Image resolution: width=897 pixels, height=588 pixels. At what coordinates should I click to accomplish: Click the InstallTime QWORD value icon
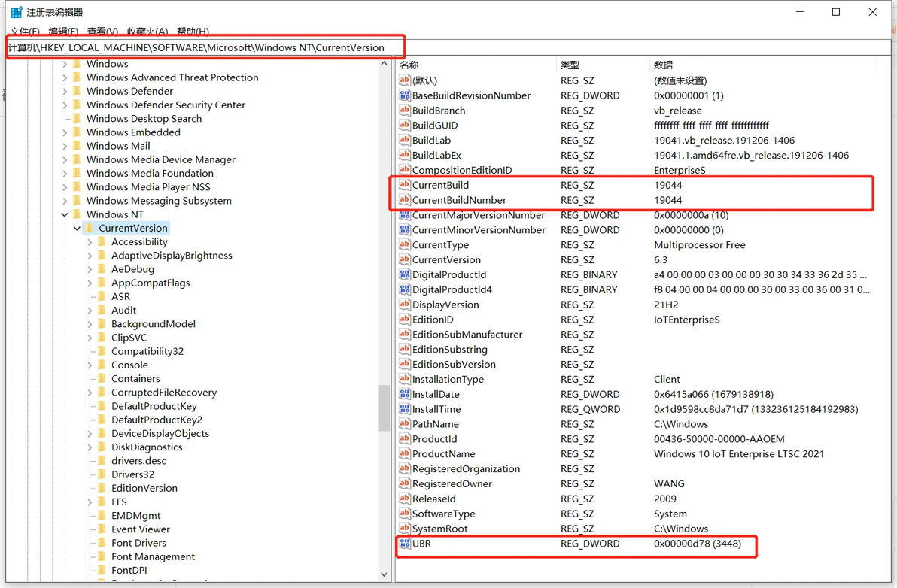[x=405, y=409]
